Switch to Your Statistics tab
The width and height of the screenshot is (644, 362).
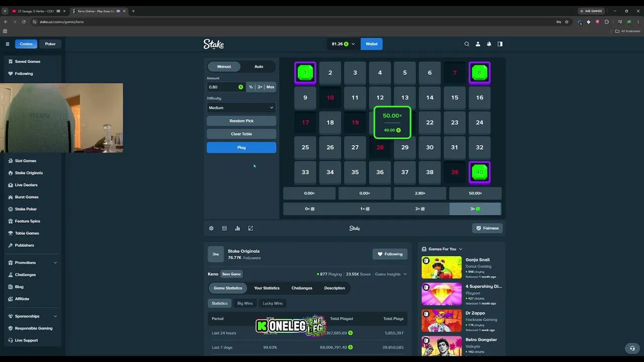coord(267,288)
